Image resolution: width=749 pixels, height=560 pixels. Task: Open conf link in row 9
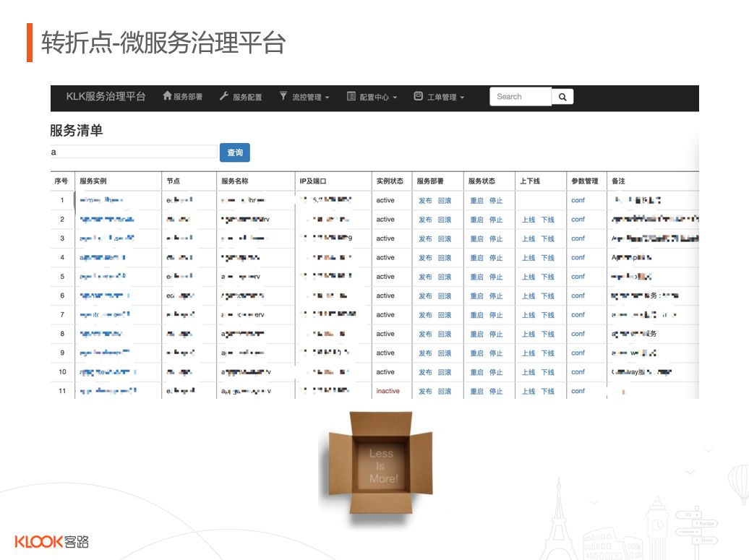[x=578, y=353]
